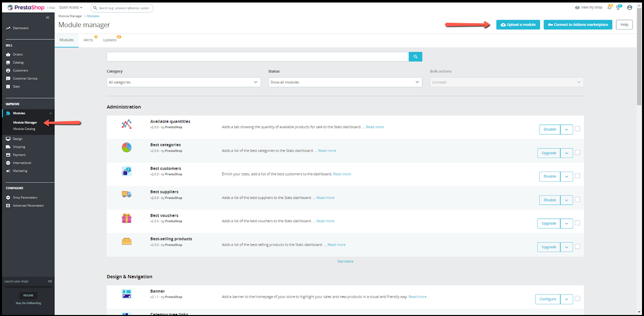This screenshot has width=644, height=316.
Task: Switch to the Alerts tab
Action: 88,40
